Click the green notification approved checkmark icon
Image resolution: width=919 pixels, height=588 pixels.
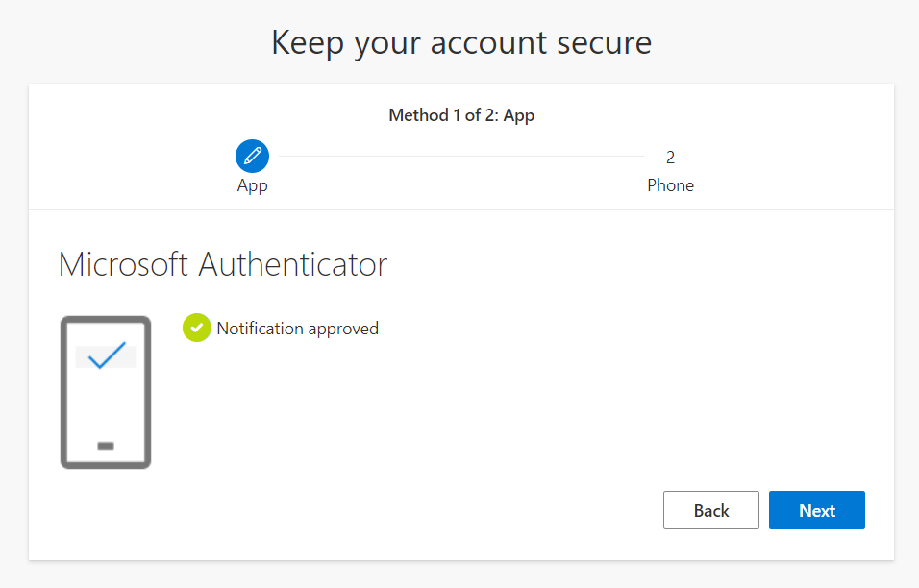(x=196, y=329)
